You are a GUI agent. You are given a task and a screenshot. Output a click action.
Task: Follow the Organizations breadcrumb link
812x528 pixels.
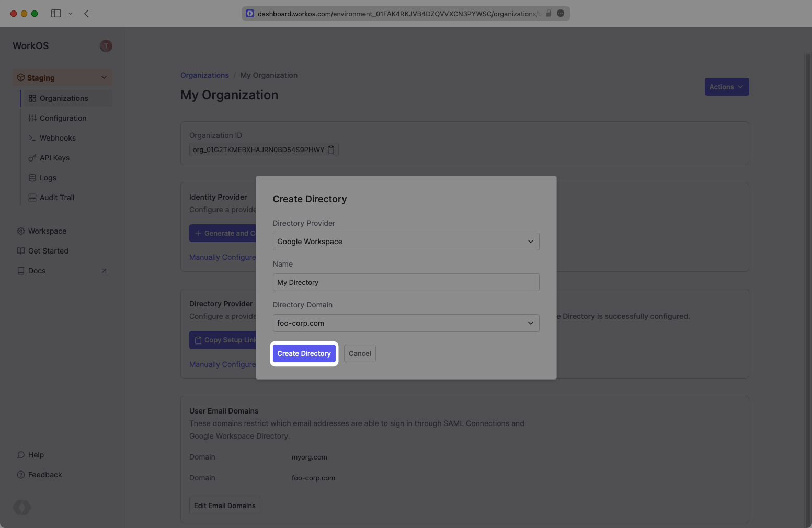click(204, 75)
